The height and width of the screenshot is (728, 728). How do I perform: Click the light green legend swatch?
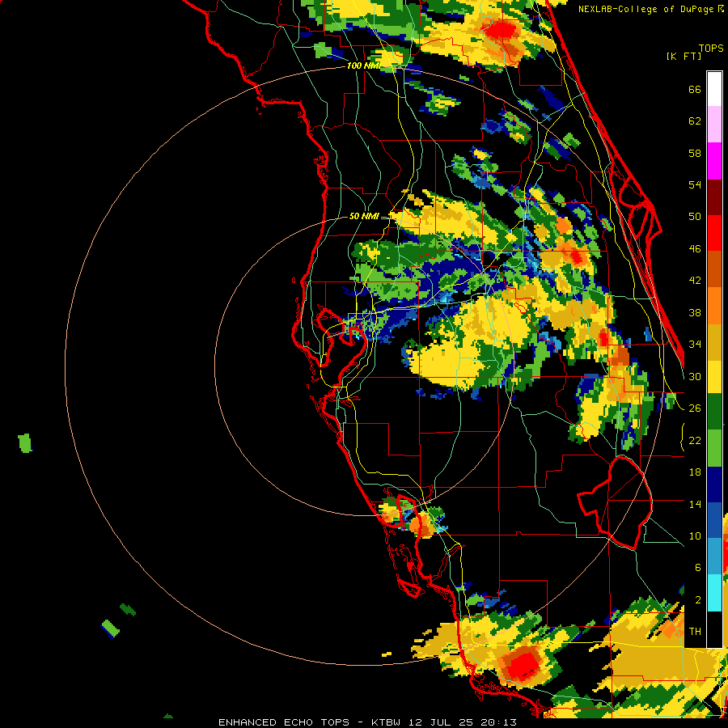[714, 448]
